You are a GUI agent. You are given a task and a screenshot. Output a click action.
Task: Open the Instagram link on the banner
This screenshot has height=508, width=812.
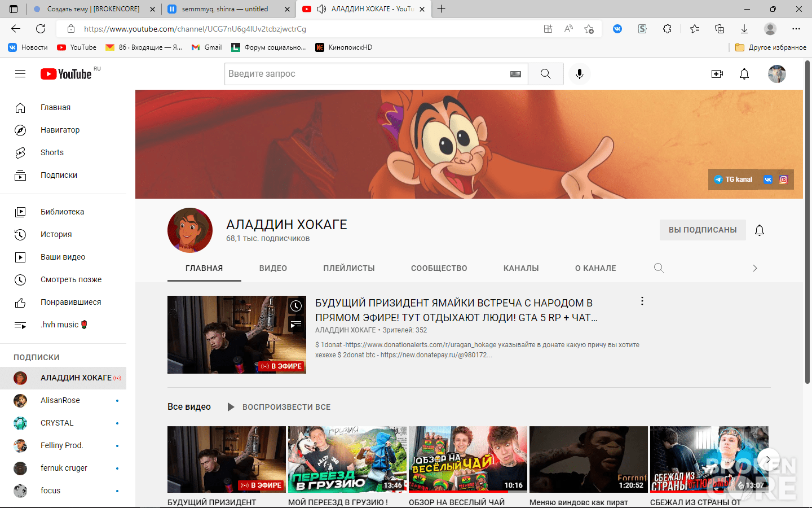[x=784, y=179]
